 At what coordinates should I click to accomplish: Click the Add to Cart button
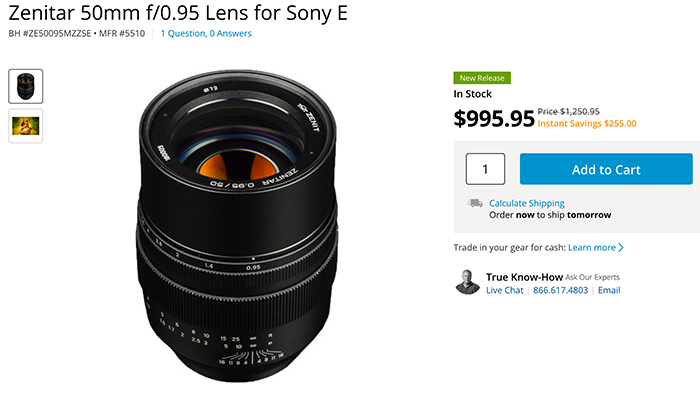[x=606, y=169]
